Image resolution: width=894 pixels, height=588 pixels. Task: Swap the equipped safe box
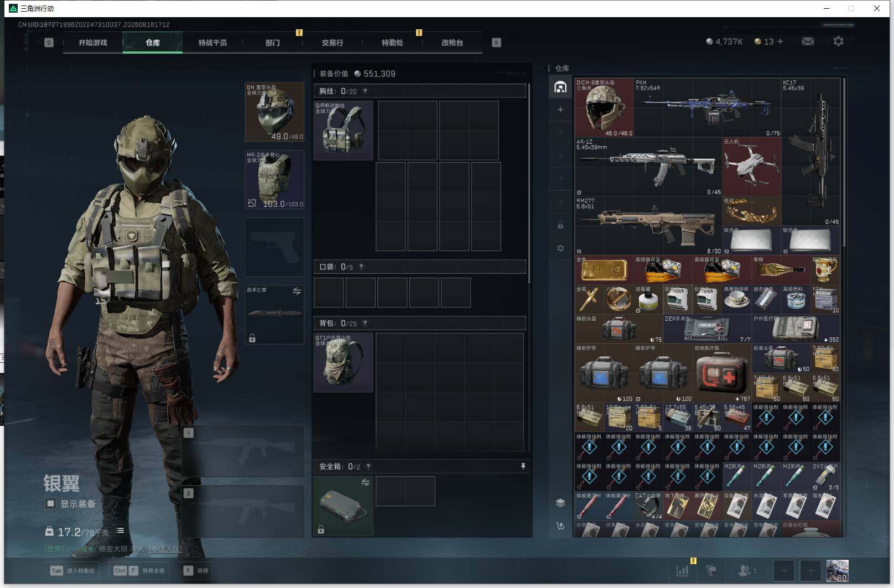pyautogui.click(x=365, y=483)
